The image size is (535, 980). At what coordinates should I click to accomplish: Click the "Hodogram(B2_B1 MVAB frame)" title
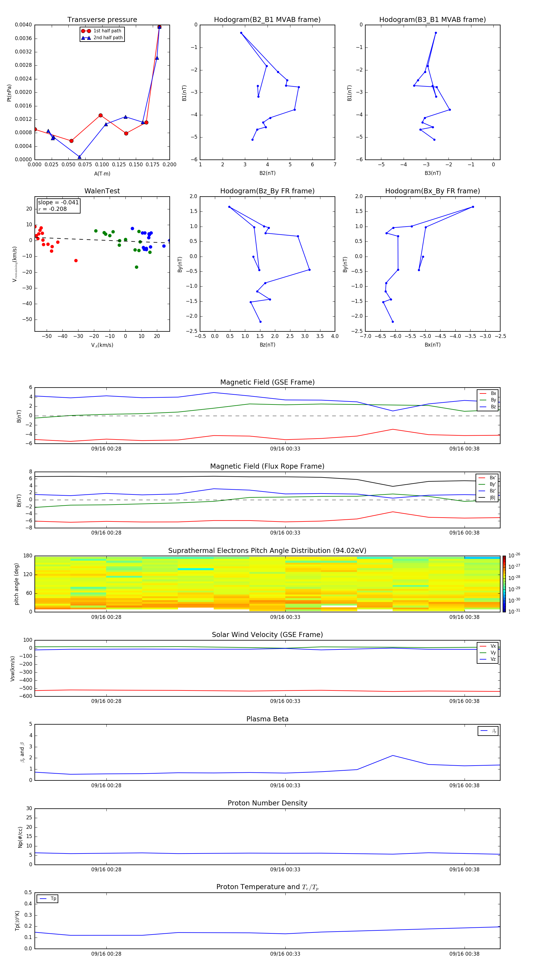(x=267, y=20)
